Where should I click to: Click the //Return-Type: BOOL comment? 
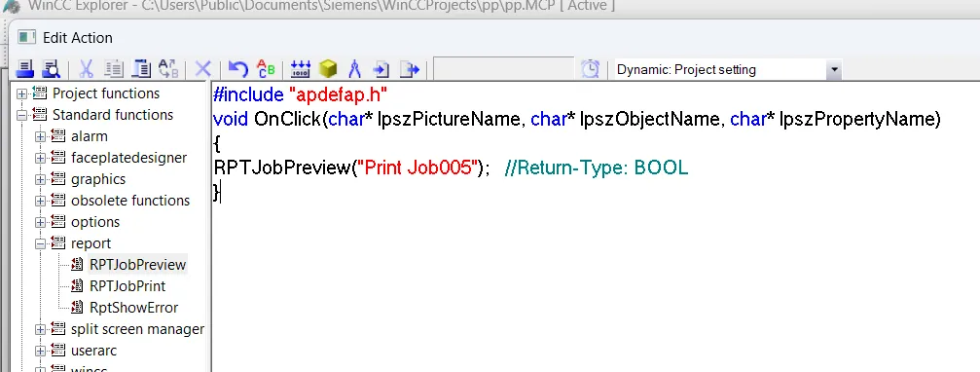[597, 167]
